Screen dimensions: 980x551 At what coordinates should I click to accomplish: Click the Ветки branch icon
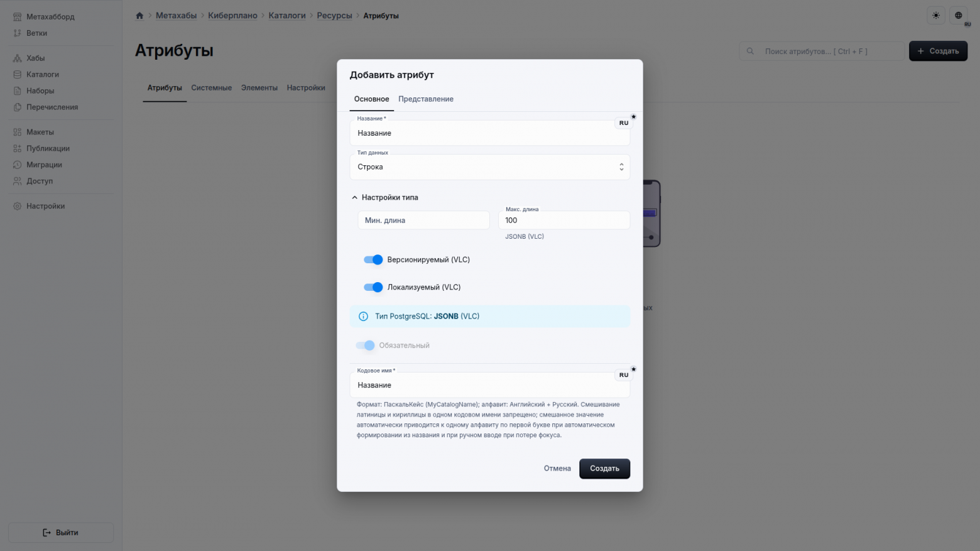(18, 33)
